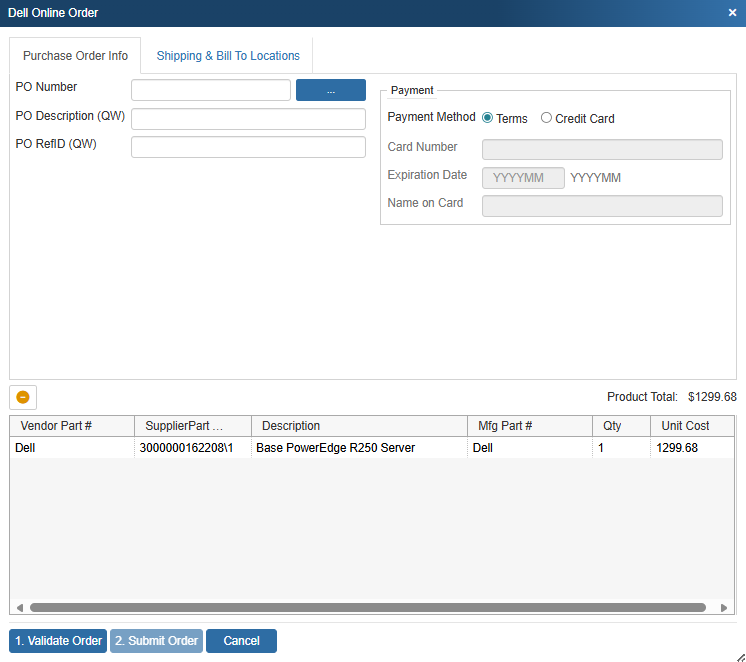This screenshot has width=746, height=662.
Task: Click the scroll right arrow in grid
Action: point(724,607)
